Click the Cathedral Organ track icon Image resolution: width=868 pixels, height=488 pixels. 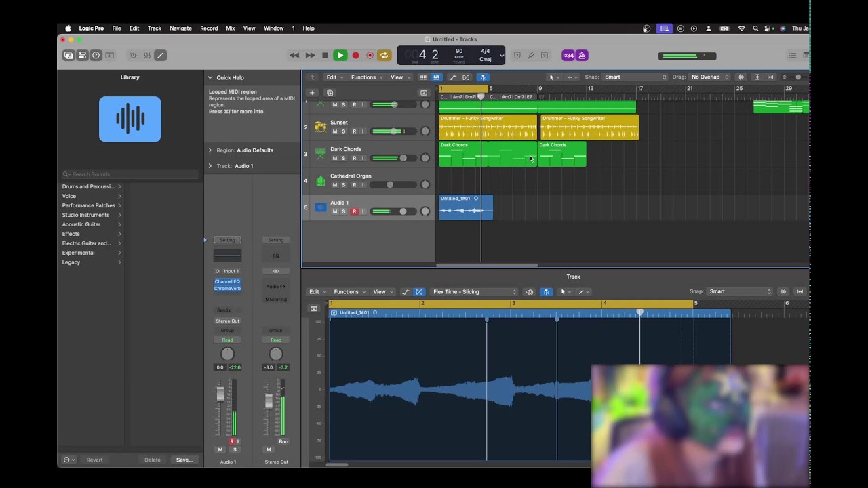click(x=320, y=181)
